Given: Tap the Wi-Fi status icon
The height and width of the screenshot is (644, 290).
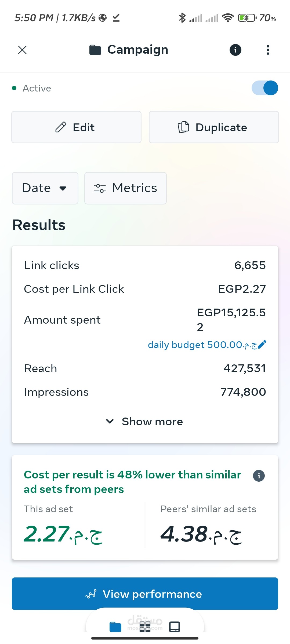Looking at the screenshot, I should pyautogui.click(x=228, y=18).
